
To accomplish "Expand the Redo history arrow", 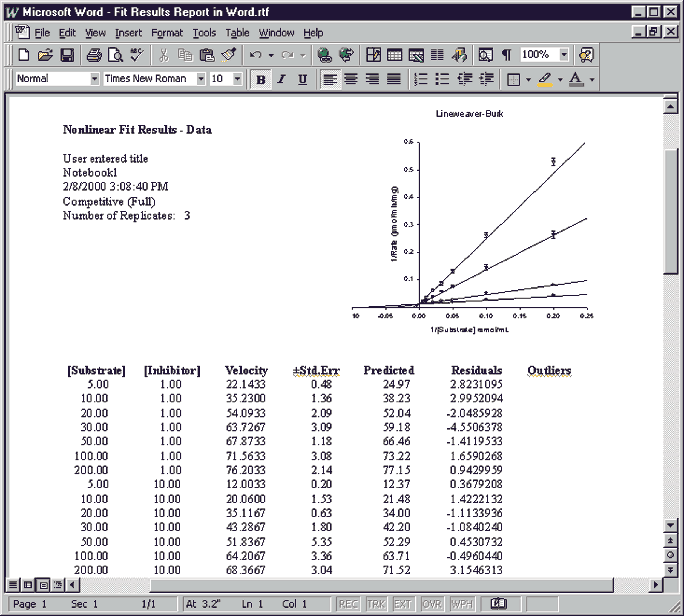I will coord(303,55).
